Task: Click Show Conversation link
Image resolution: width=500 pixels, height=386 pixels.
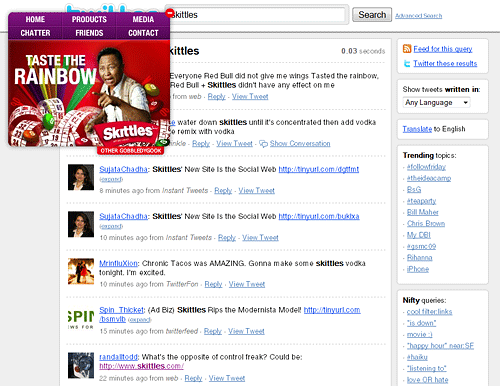Action: tap(300, 144)
